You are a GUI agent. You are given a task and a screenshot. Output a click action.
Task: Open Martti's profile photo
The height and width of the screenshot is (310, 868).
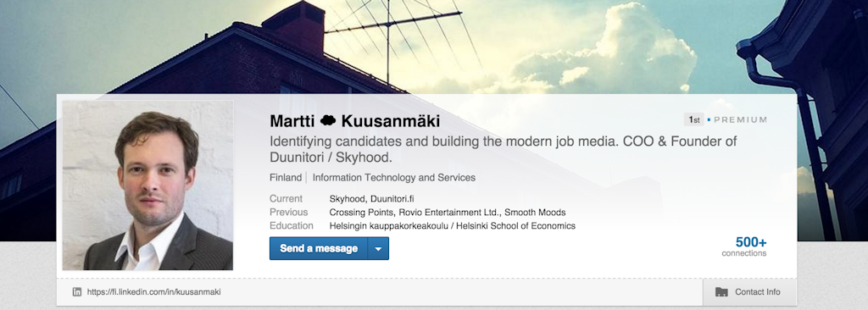coord(147,185)
